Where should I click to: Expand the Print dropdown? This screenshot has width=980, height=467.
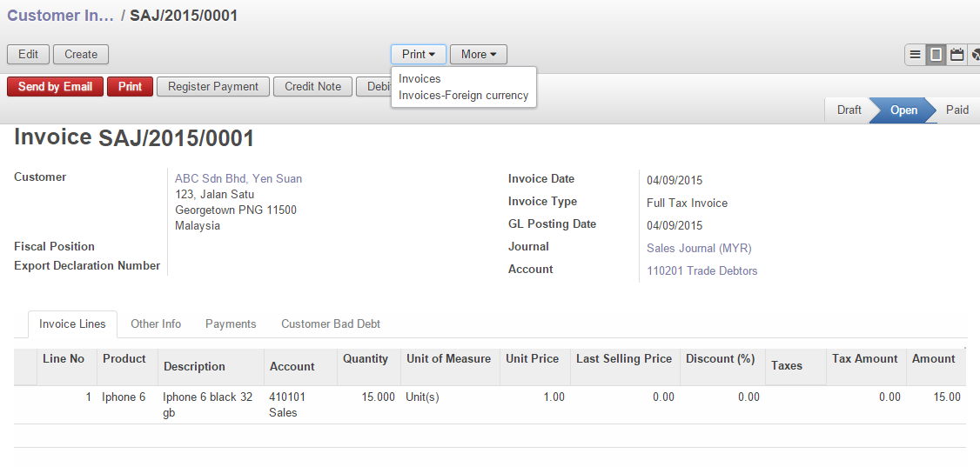[x=418, y=54]
